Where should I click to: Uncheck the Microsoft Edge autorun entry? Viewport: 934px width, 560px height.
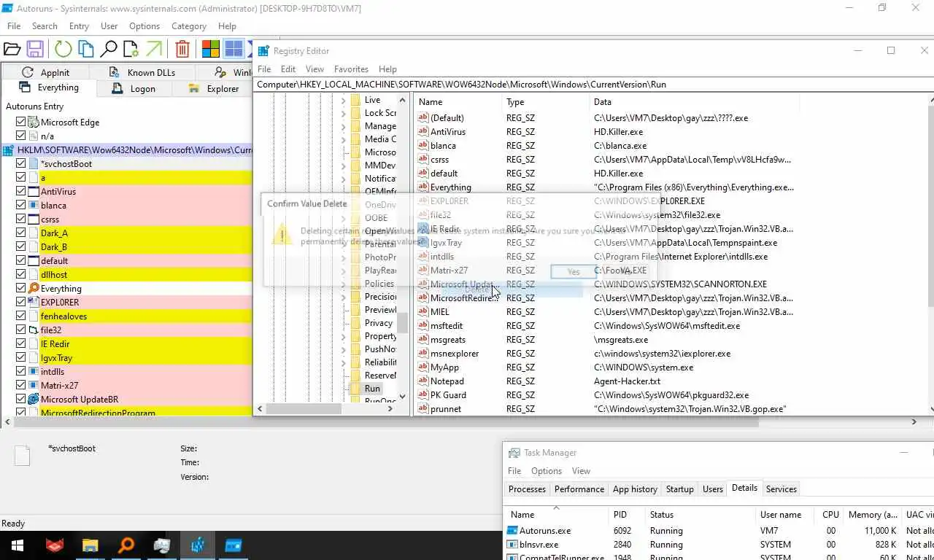coord(21,122)
